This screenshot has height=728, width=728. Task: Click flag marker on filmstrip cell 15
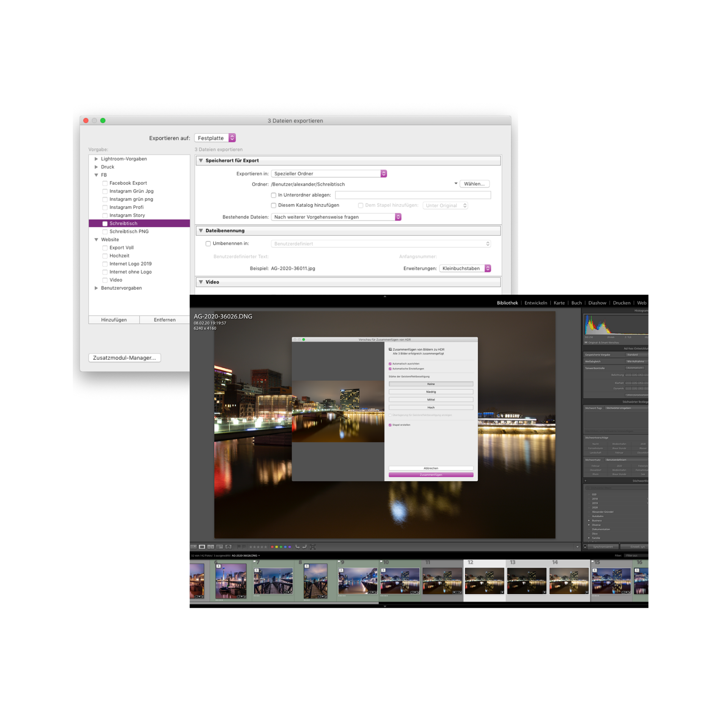(592, 562)
